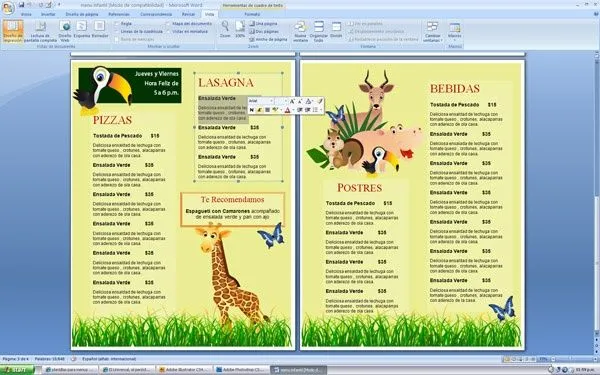
Task: Click Una página zoom option
Action: pyautogui.click(x=264, y=24)
